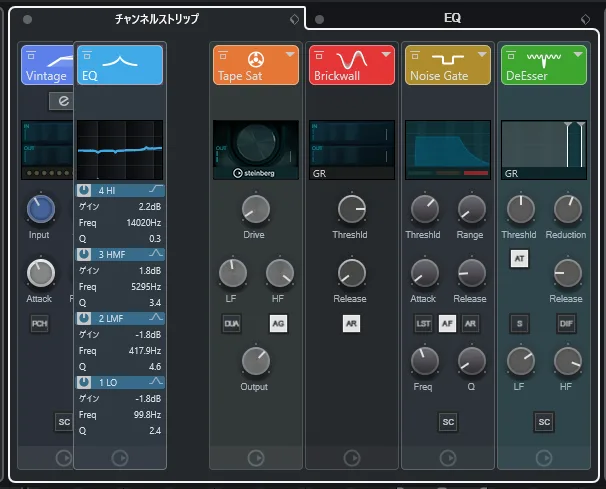Click the bottom circular icon under DeEsser
The height and width of the screenshot is (489, 606).
544,458
